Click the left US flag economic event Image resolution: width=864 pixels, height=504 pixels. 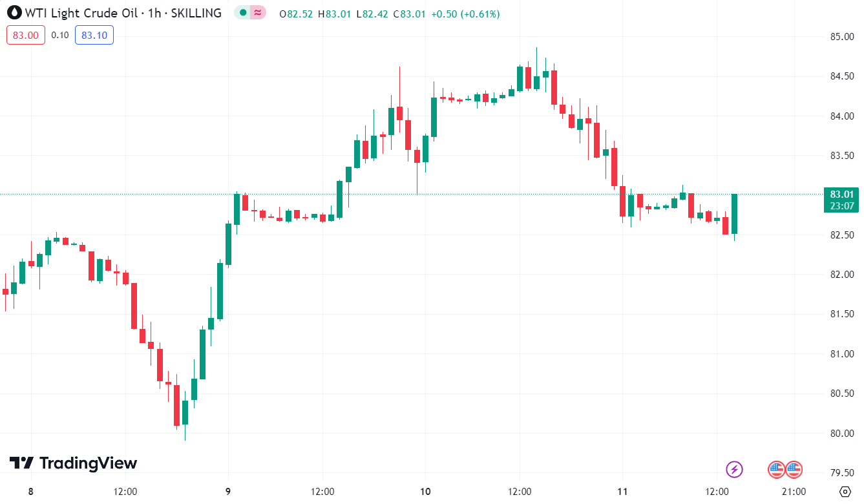click(776, 470)
